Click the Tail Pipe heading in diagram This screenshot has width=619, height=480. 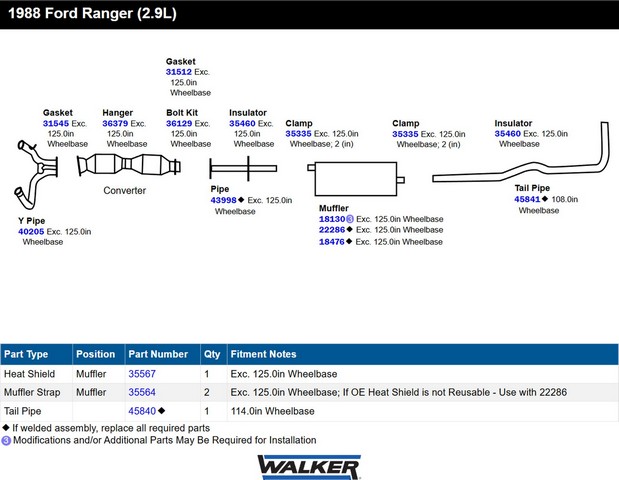[532, 188]
